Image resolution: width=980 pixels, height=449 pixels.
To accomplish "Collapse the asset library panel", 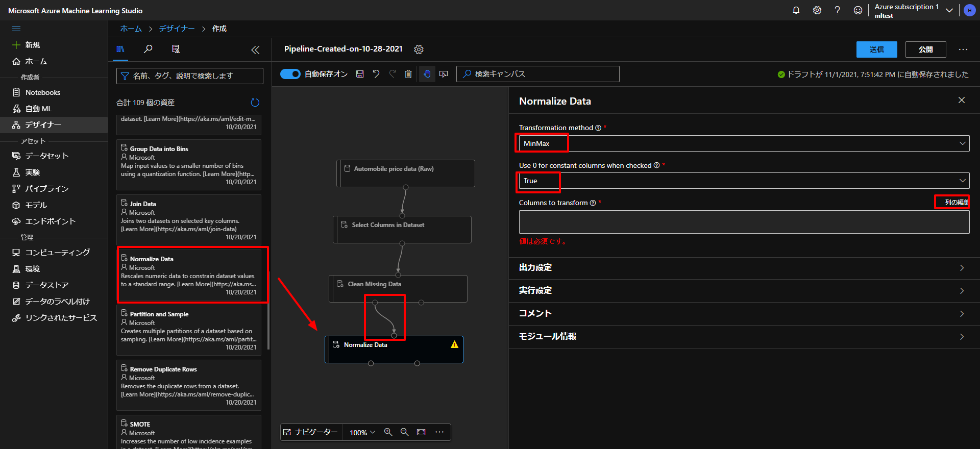I will point(255,49).
